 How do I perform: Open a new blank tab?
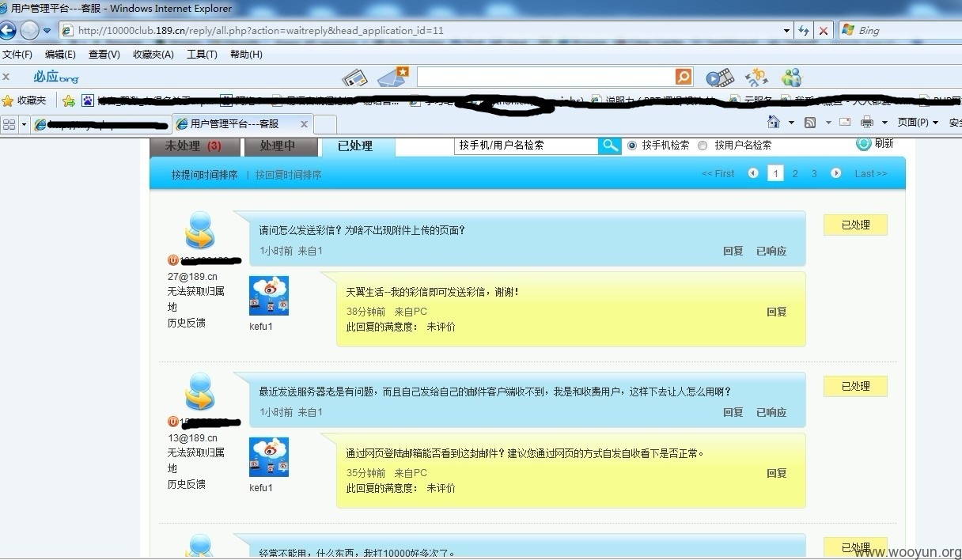pyautogui.click(x=325, y=124)
